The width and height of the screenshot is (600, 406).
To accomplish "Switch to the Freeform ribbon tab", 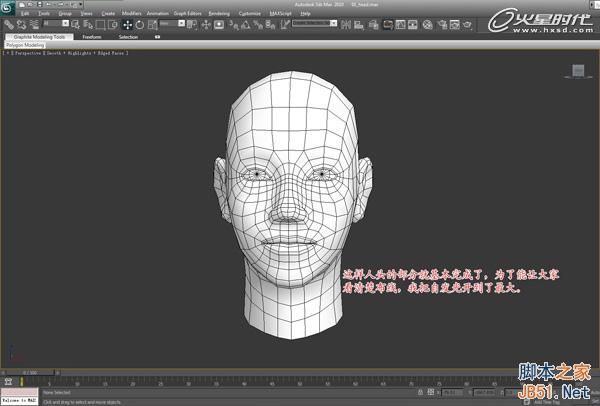I will pos(92,36).
